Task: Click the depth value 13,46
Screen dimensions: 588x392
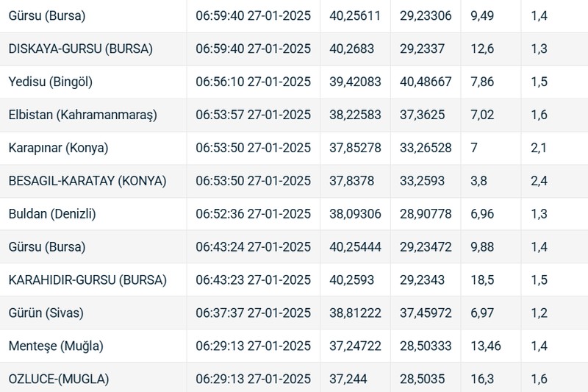Action: (486, 346)
